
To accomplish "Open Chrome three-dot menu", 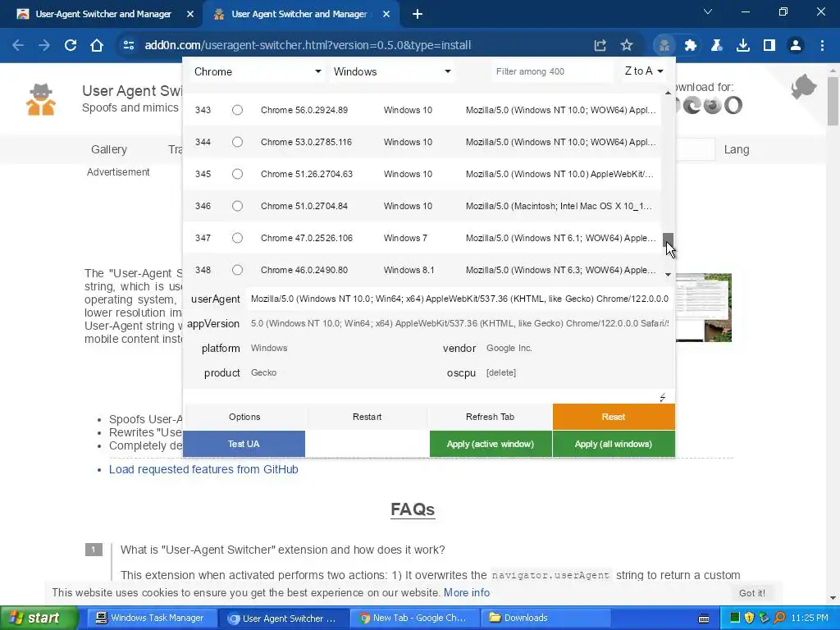I will pos(822,46).
